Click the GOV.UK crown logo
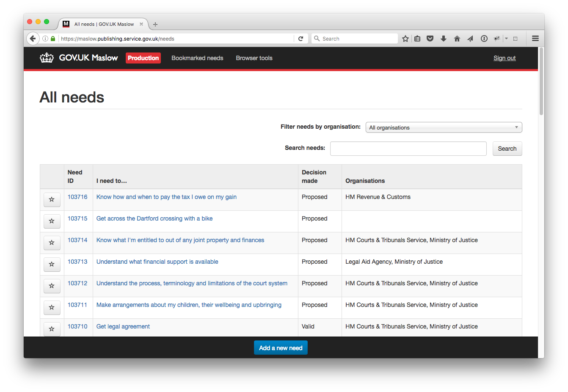The width and height of the screenshot is (568, 392). click(x=47, y=58)
